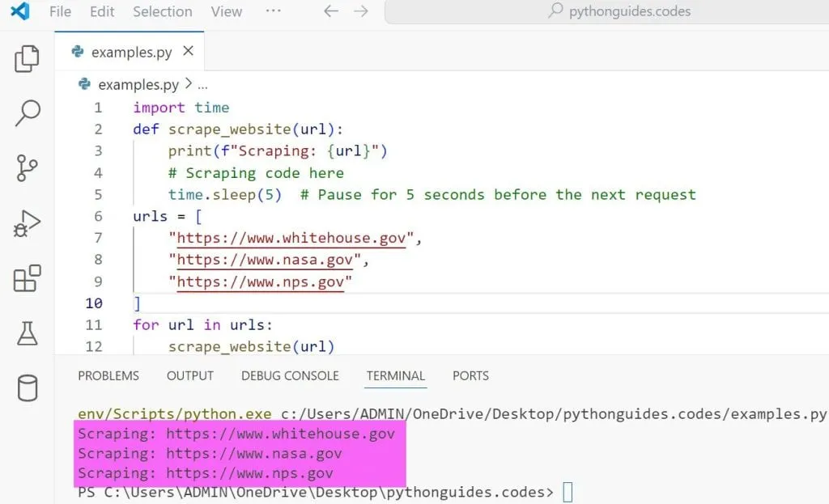This screenshot has height=504, width=829.
Task: Go back with the left arrow
Action: [x=330, y=11]
